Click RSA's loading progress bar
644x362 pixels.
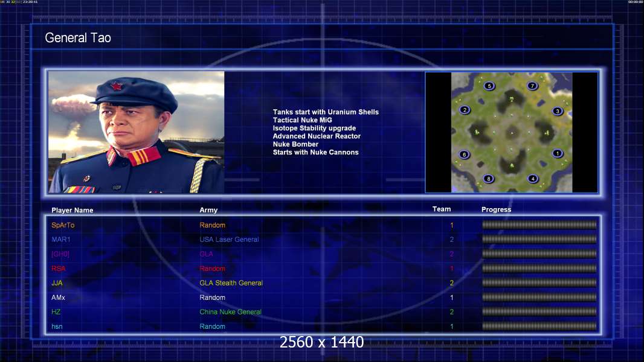click(539, 268)
